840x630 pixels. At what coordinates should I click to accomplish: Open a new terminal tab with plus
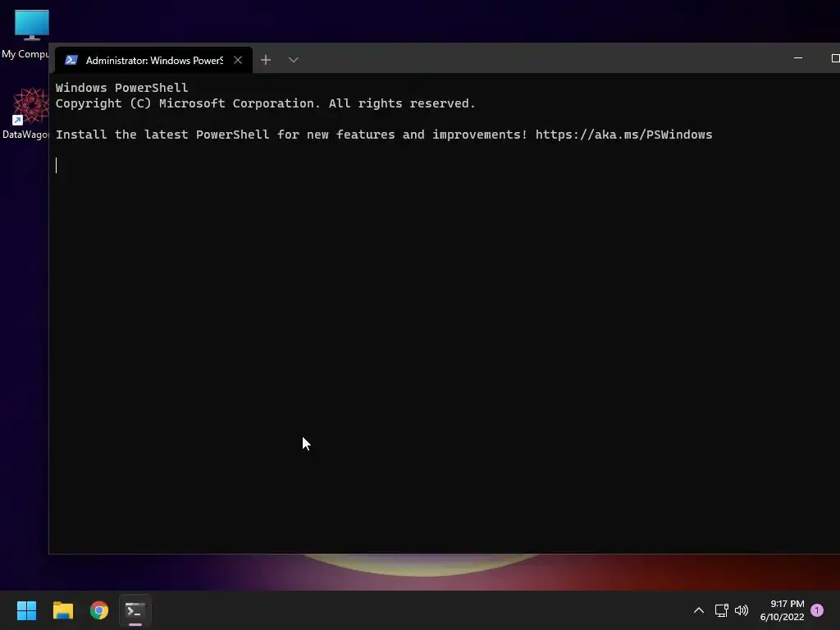tap(266, 60)
